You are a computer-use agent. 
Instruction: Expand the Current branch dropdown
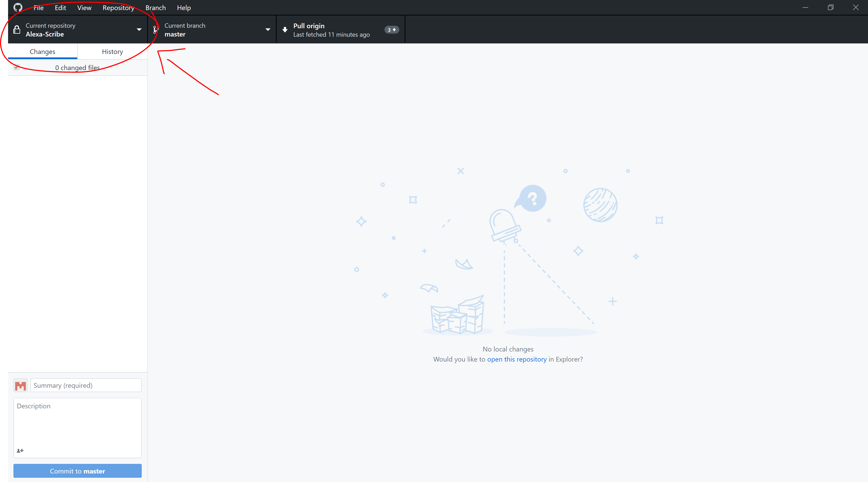(x=212, y=30)
